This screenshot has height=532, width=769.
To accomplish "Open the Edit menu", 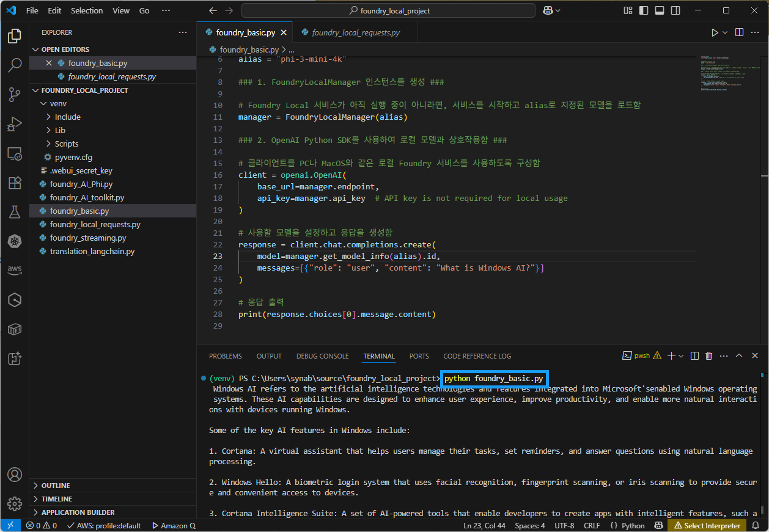I will point(54,10).
